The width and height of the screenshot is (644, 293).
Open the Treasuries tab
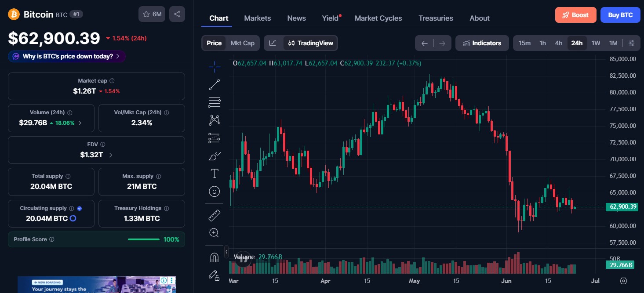[436, 18]
